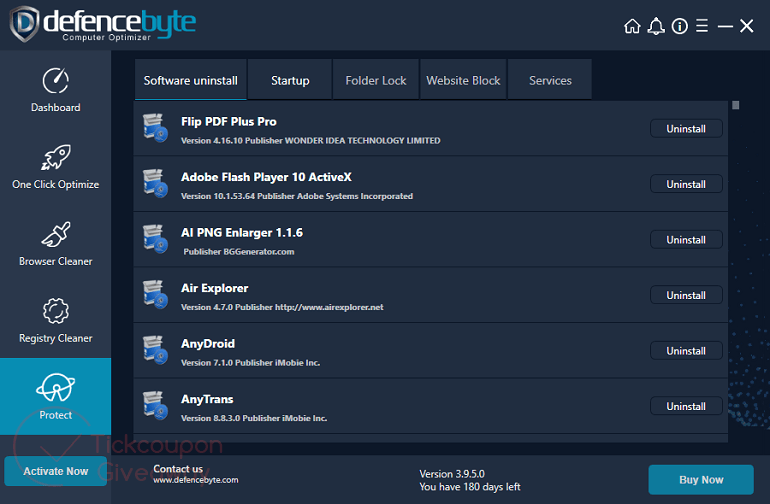Click Version 10.1.53.64 Adobe Systems line

click(297, 196)
